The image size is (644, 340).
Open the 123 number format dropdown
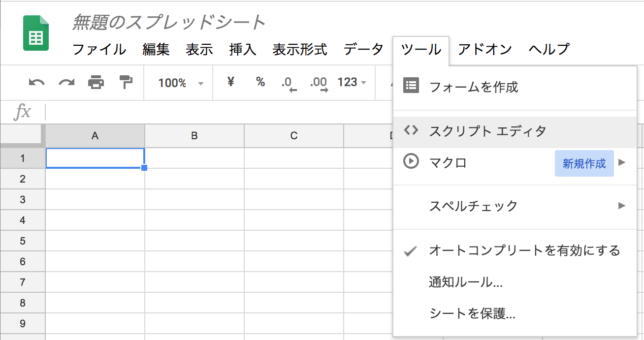pos(352,83)
